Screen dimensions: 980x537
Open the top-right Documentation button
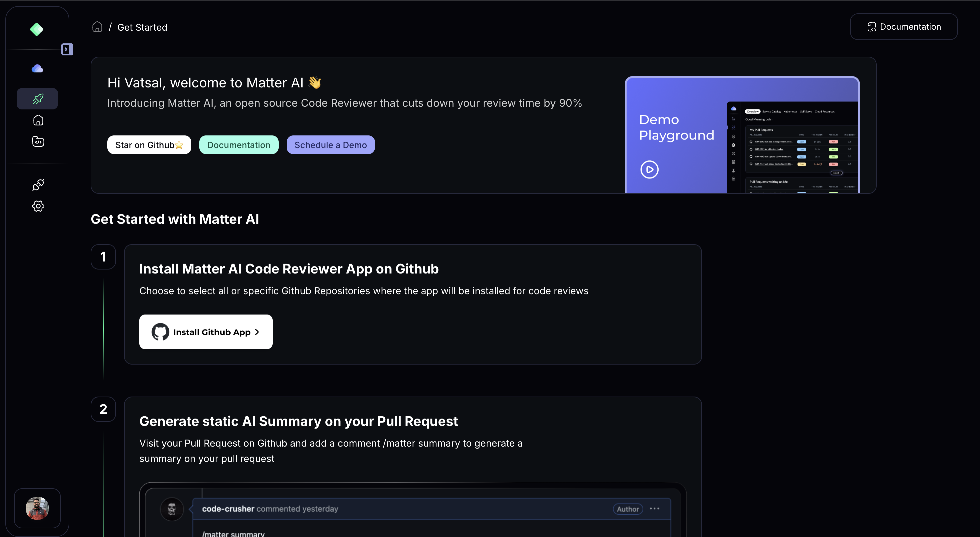[904, 27]
